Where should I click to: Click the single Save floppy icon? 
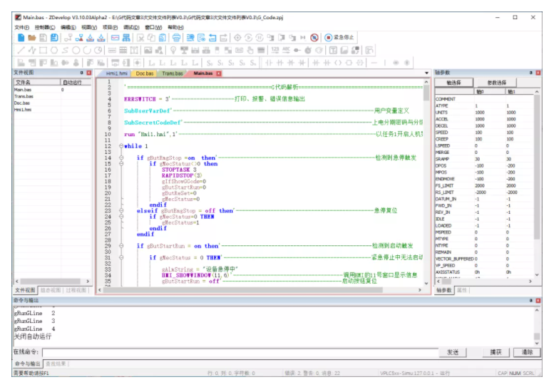[x=43, y=38]
